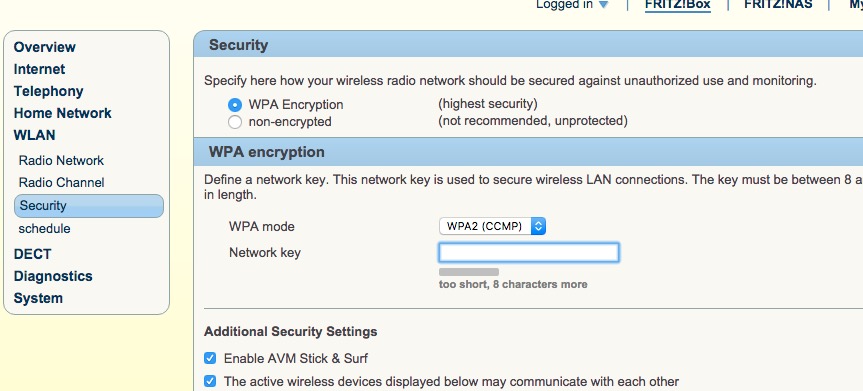Toggle wireless devices may communicate checkbox
The height and width of the screenshot is (391, 863).
pos(210,381)
